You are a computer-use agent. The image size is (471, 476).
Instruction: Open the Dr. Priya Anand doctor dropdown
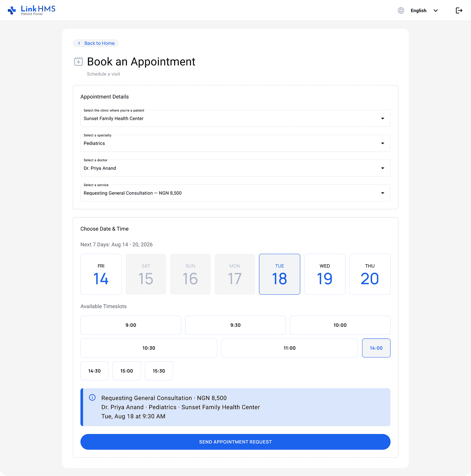tap(235, 168)
